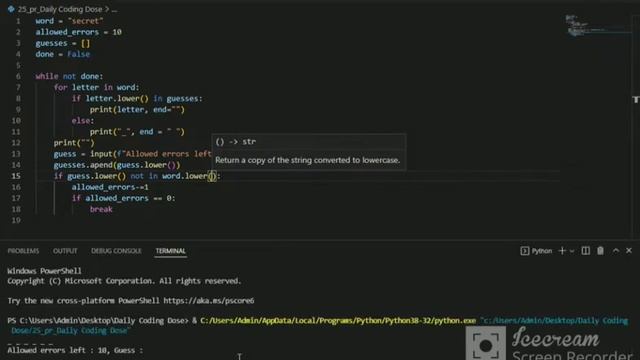Select the TERMINAL tab
This screenshot has height=360, width=640.
[x=171, y=251]
